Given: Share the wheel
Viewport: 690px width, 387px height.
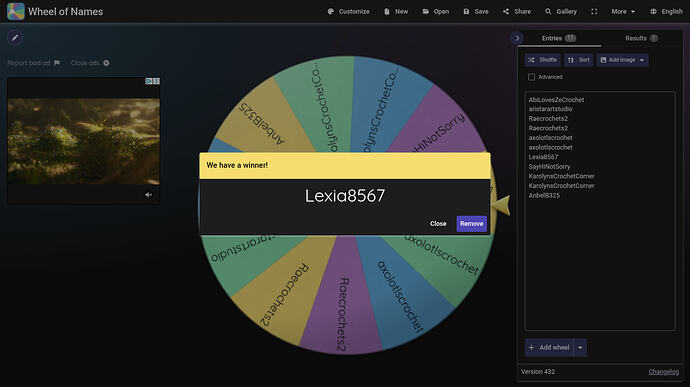Looking at the screenshot, I should [x=517, y=11].
